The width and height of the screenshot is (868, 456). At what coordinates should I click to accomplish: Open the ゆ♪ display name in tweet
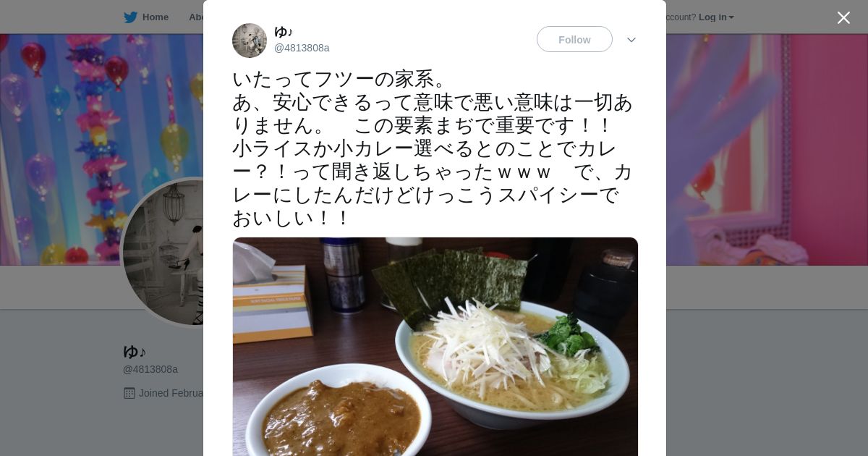coord(284,32)
